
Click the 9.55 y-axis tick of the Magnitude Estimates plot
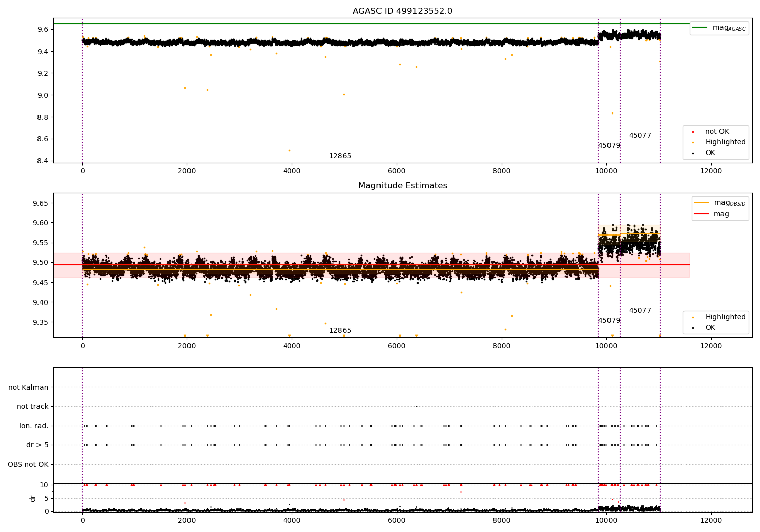pos(41,243)
